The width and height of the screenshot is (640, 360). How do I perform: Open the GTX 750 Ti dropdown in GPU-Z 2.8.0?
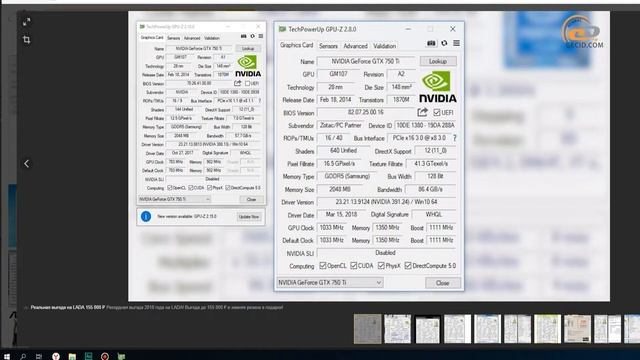click(x=330, y=282)
